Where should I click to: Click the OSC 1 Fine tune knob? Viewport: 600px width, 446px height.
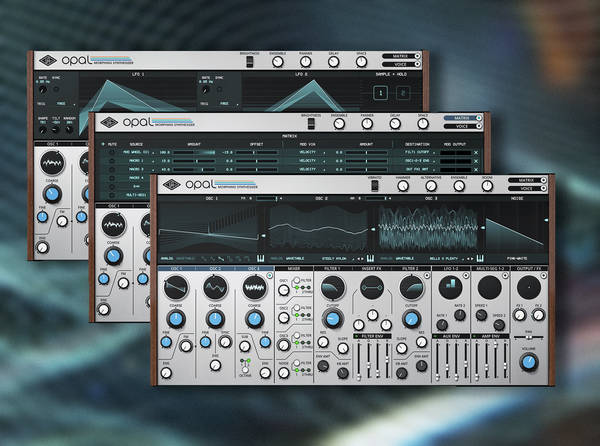point(166,342)
